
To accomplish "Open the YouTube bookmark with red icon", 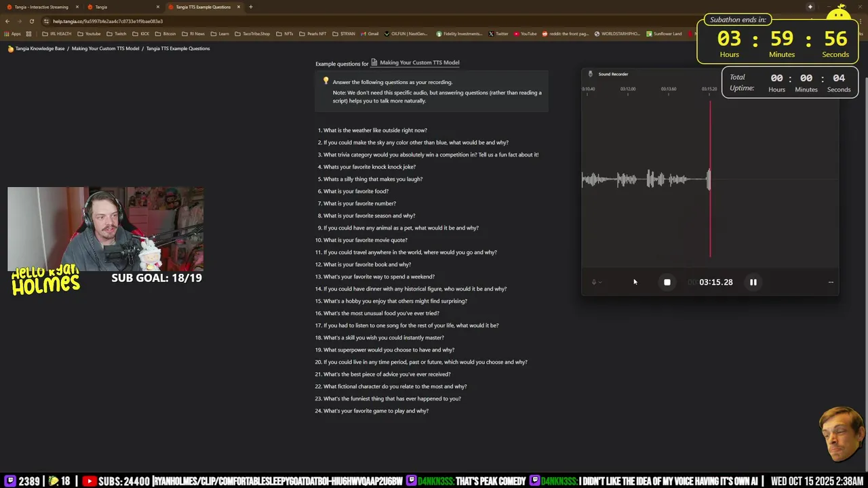I will click(526, 34).
